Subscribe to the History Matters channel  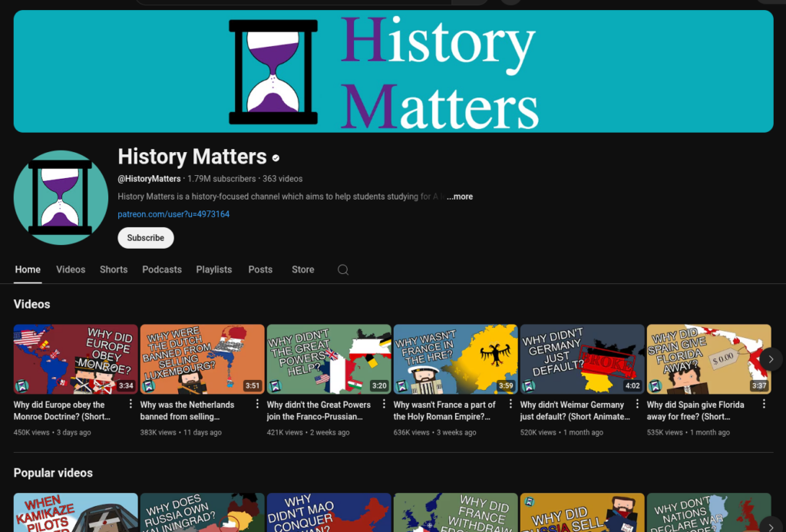[145, 238]
